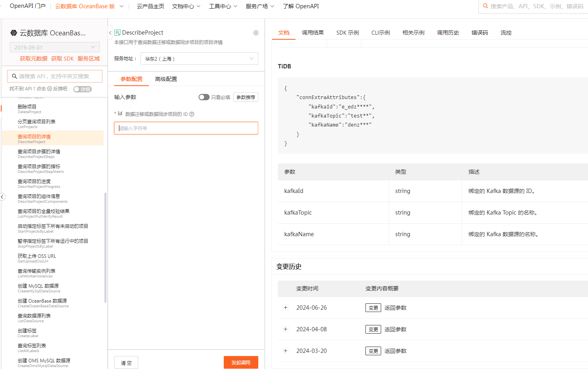Click the 获取 SDK link
This screenshot has height=369, width=588.
(62, 59)
